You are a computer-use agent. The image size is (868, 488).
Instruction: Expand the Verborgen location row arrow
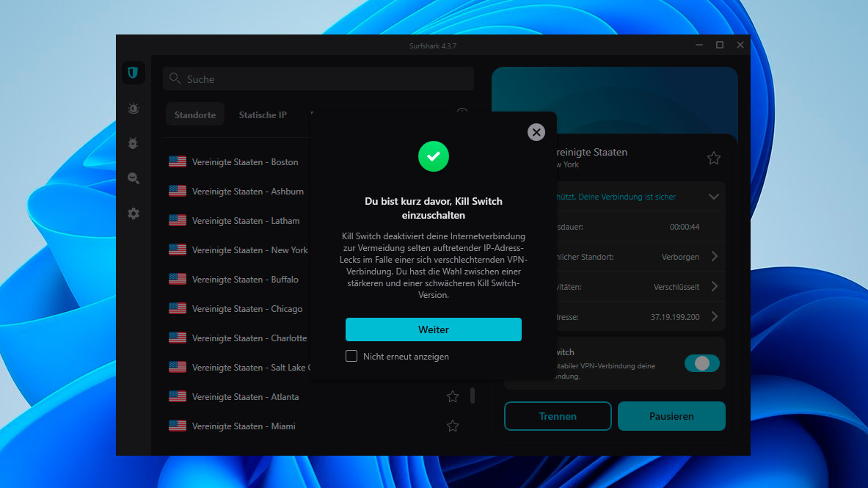coord(715,256)
